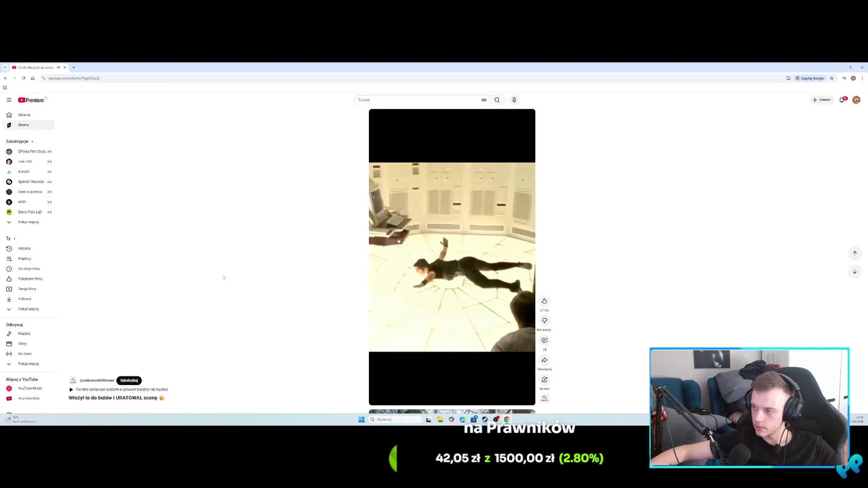Click the Remiks button
Screen dimensions: 868x488
point(544,380)
